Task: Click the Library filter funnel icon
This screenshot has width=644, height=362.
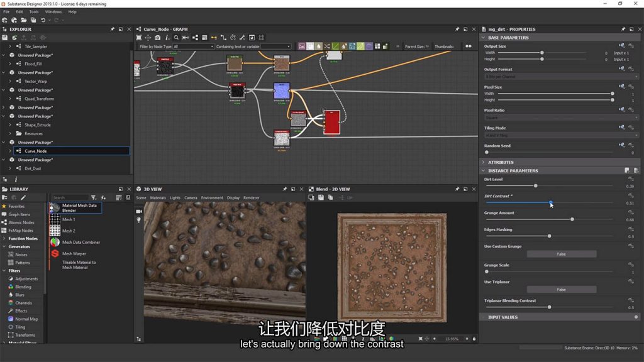Action: pos(93,197)
